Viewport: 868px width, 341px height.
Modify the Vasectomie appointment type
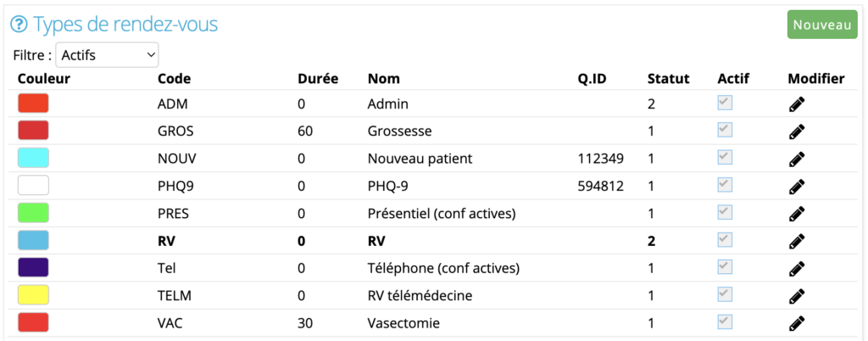(797, 322)
